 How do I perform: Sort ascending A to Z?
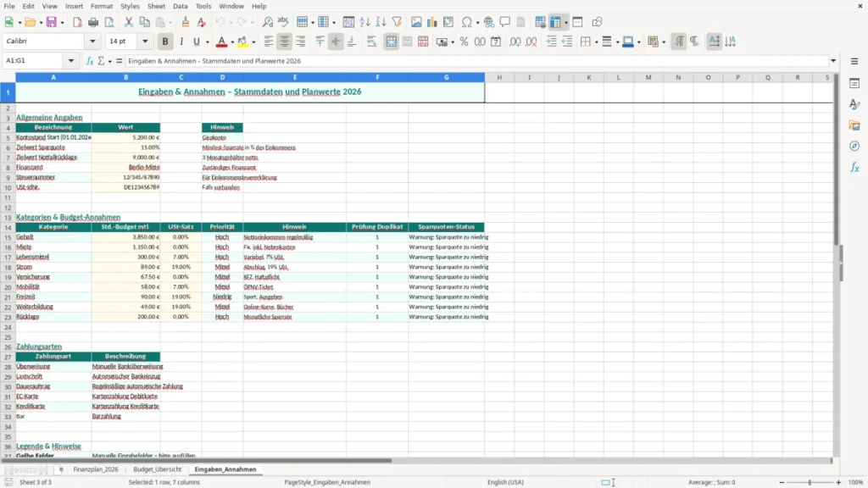364,22
